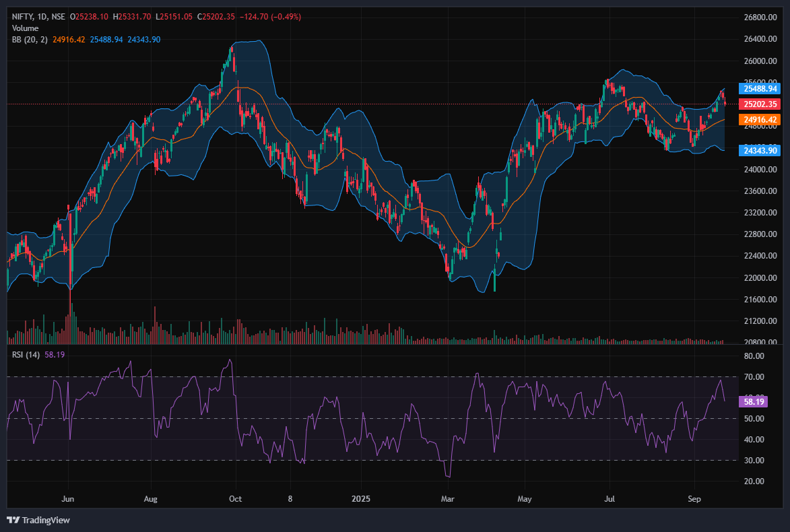Viewport: 790px width, 532px height.
Task: Click the Jul label on time axis
Action: 610,499
